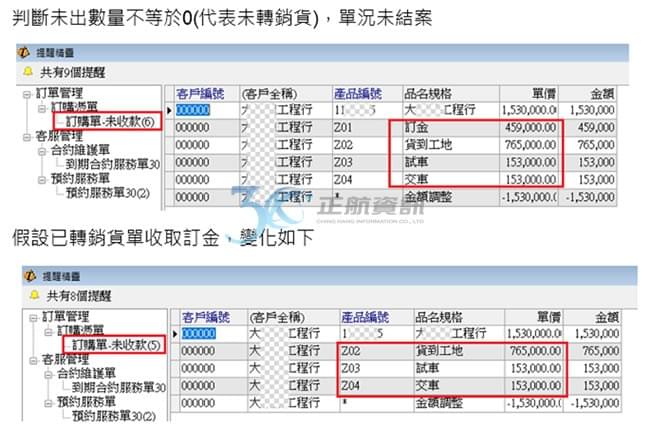Open 到期合約服務單30 in the 9-reminder window
Viewport: 650px width, 430px height.
113,164
